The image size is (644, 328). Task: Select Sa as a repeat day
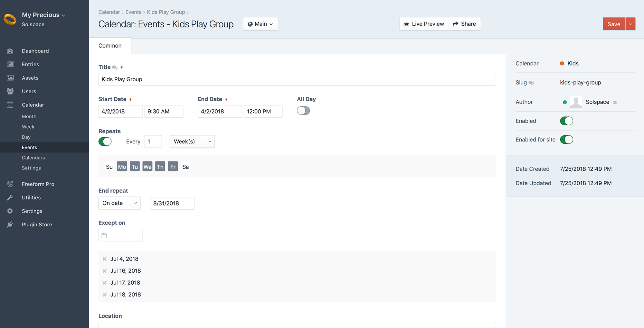pos(185,167)
